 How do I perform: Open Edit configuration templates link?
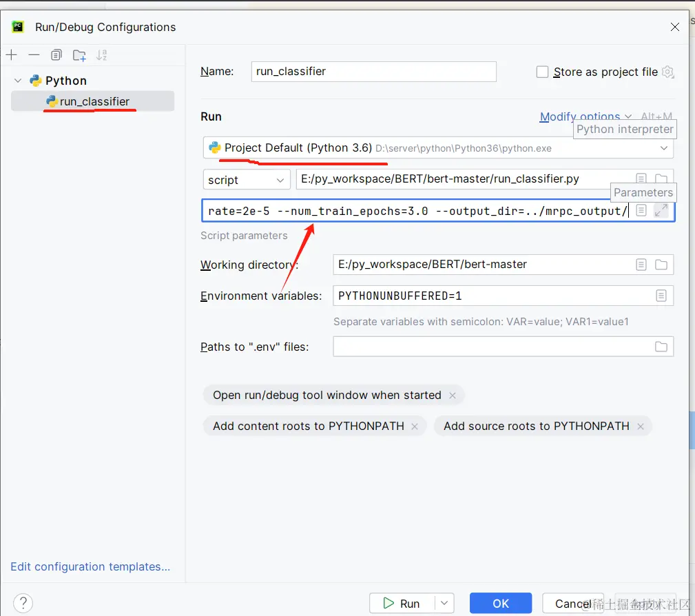pyautogui.click(x=90, y=566)
